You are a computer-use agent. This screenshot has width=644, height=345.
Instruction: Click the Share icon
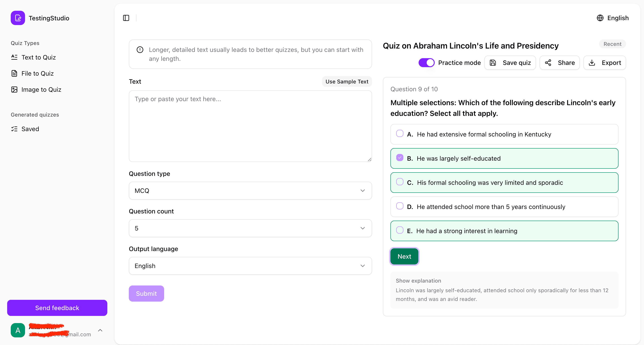[x=548, y=63]
